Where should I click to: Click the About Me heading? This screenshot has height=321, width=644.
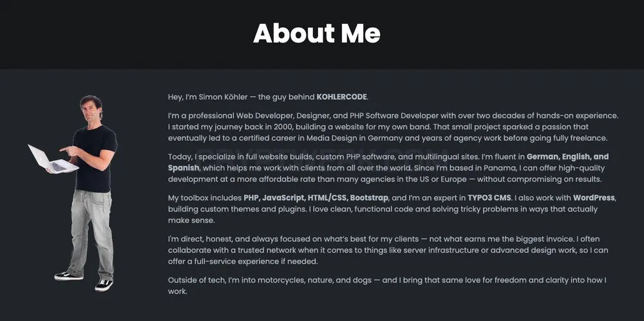pos(317,33)
